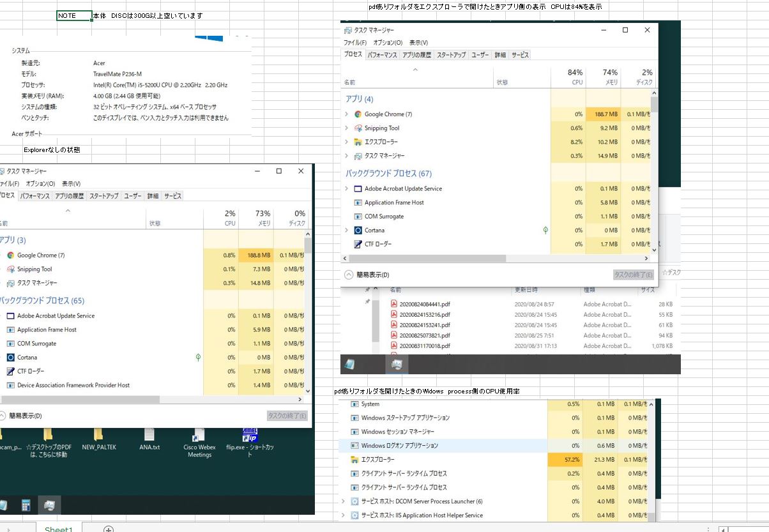The width and height of the screenshot is (769, 532).
Task: Open ファイル(F) menu in 84% CPU Task Manager
Action: point(355,43)
